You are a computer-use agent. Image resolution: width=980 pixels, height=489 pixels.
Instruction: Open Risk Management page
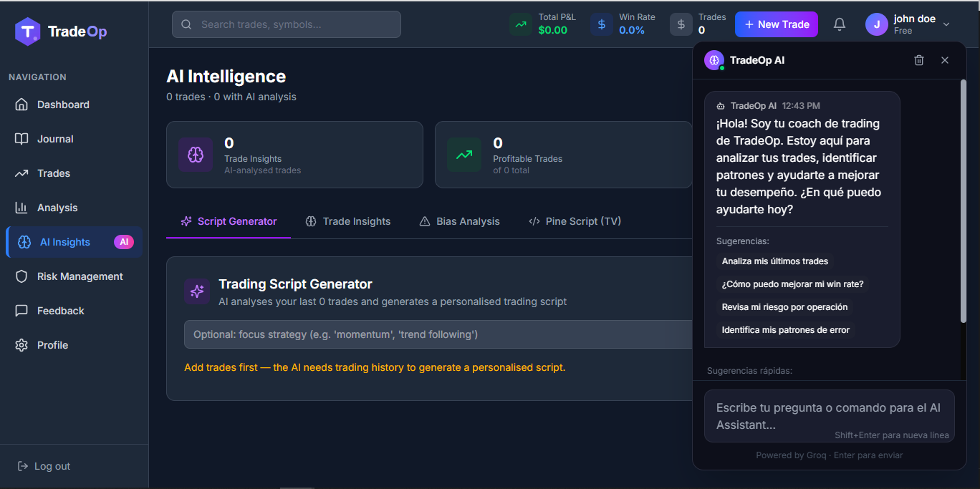click(x=74, y=276)
